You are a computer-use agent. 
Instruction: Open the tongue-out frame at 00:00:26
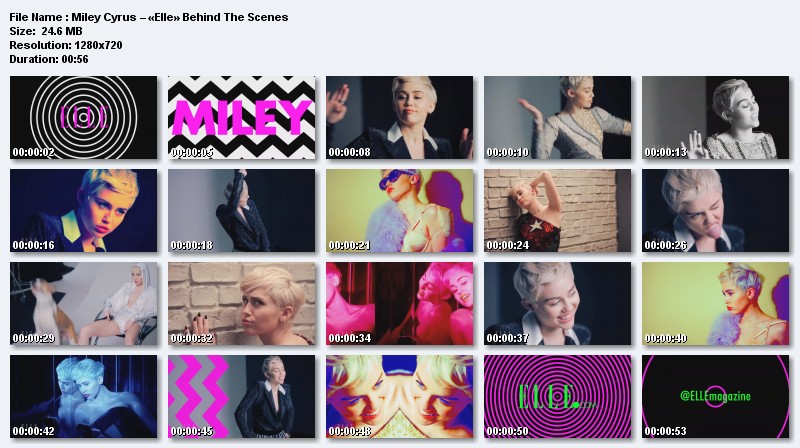[715, 210]
